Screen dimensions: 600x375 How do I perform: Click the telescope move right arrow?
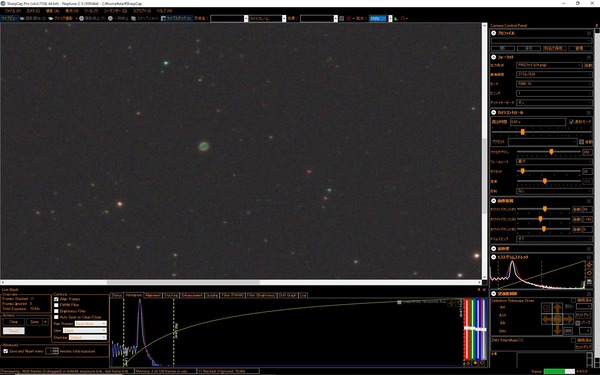pos(568,319)
